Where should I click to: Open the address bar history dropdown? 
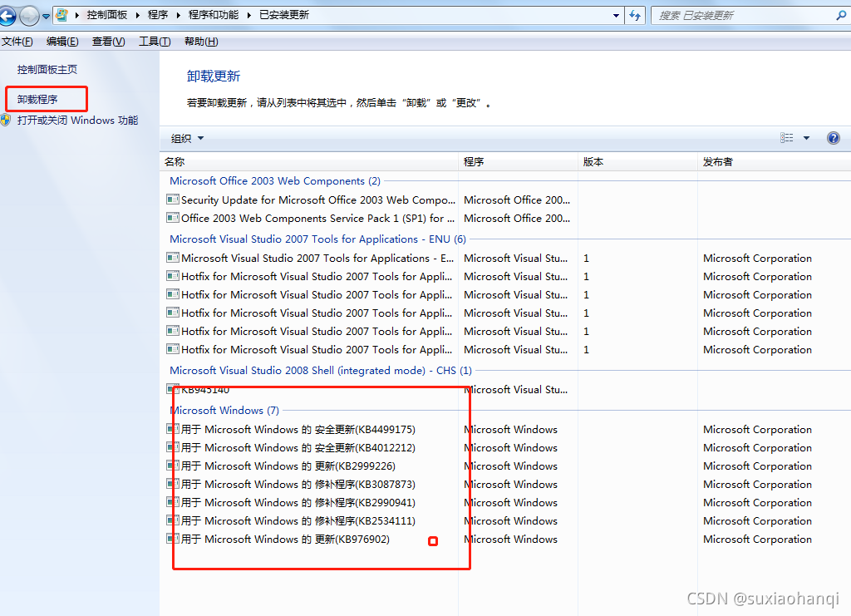pos(616,15)
